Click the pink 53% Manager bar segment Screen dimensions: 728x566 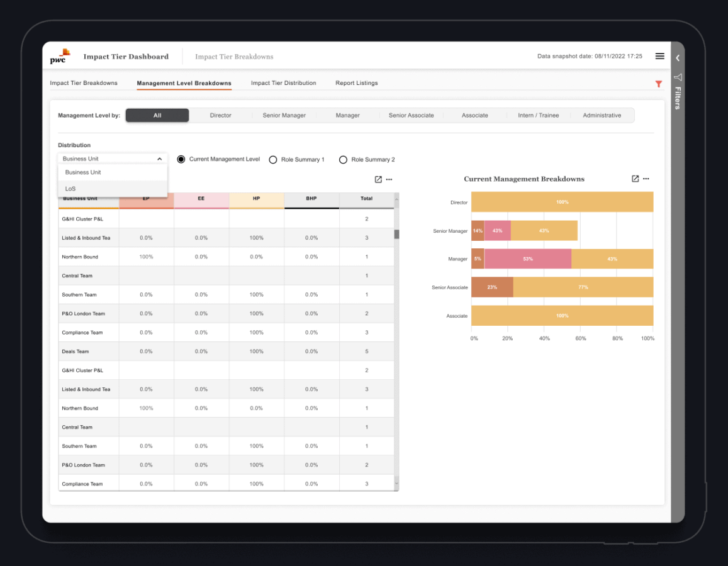click(527, 259)
